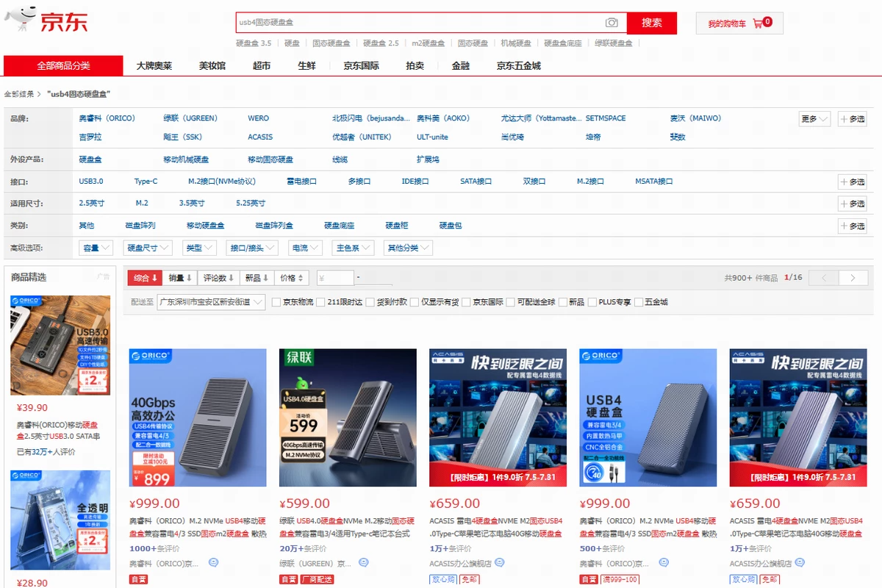
Task: Click chat icon beside 奥睿科 ¥999.00 first product store
Action: pyautogui.click(x=213, y=563)
